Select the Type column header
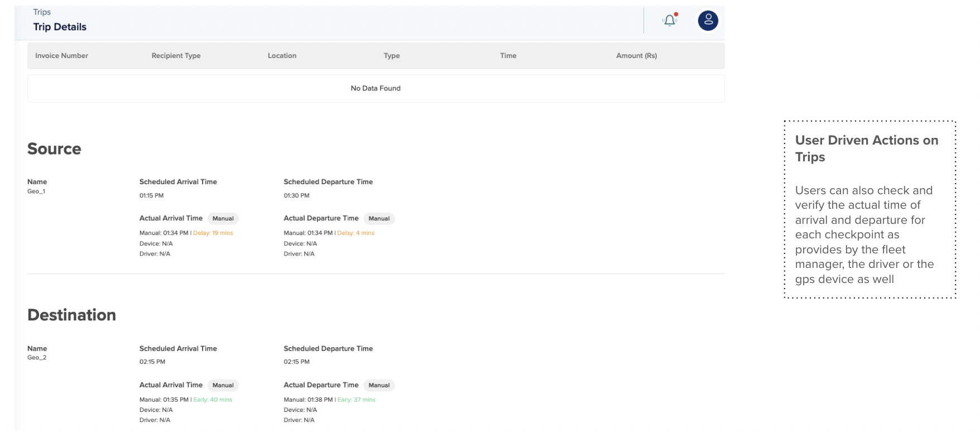This screenshot has width=980, height=432. click(x=391, y=56)
